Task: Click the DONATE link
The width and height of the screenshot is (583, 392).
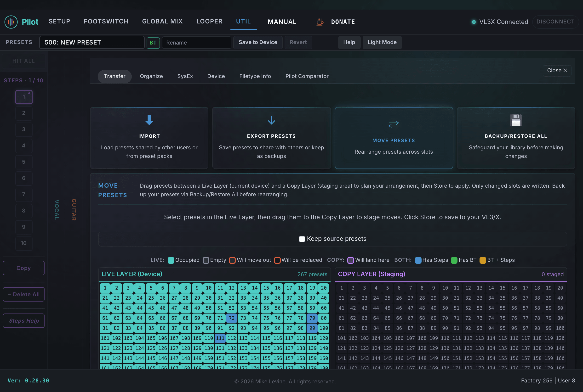Action: (343, 22)
